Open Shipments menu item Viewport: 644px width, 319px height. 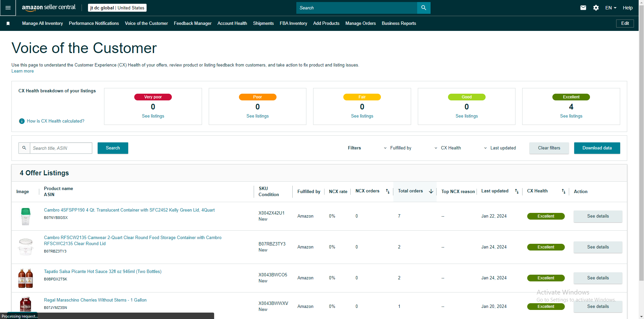[x=263, y=24]
